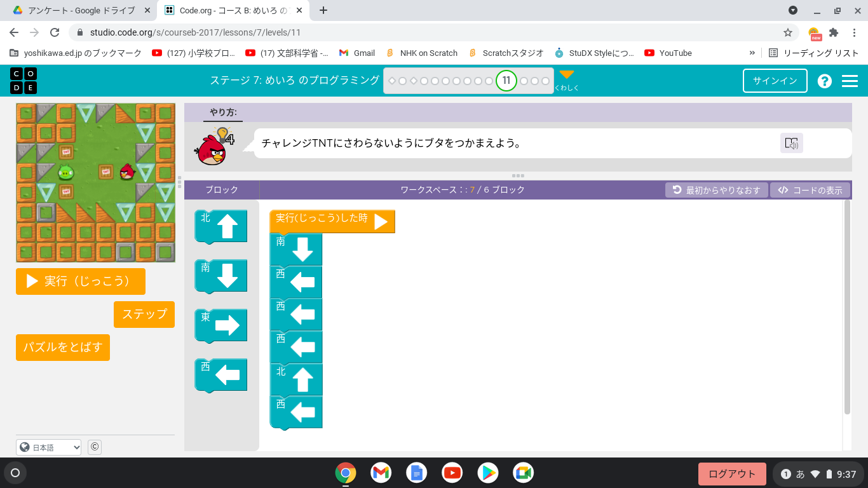
Task: Open a new browser tab
Action: (323, 10)
